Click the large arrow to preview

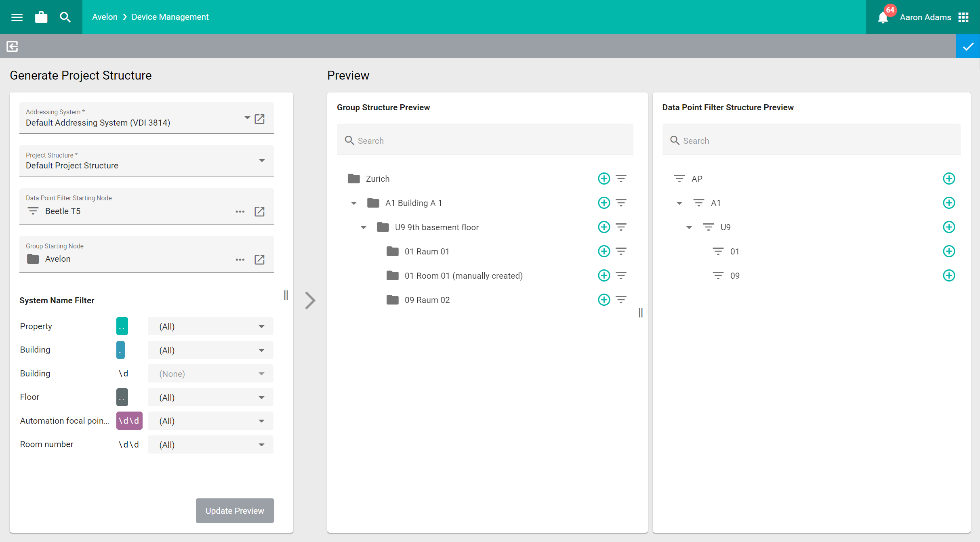(310, 300)
